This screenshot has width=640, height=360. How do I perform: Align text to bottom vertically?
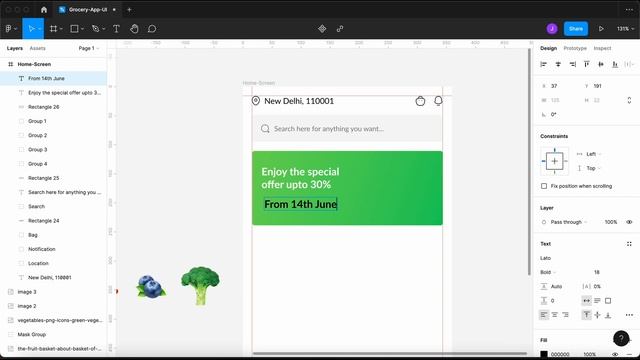tap(608, 315)
